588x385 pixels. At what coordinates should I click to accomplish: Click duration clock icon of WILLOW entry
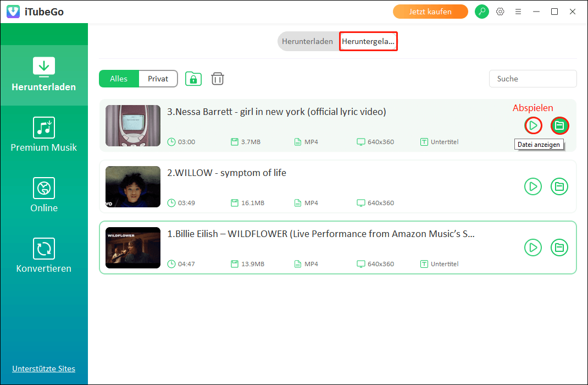pos(171,203)
